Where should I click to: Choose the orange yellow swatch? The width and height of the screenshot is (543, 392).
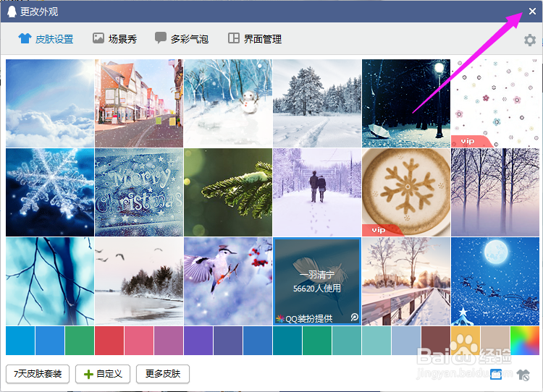click(x=466, y=341)
